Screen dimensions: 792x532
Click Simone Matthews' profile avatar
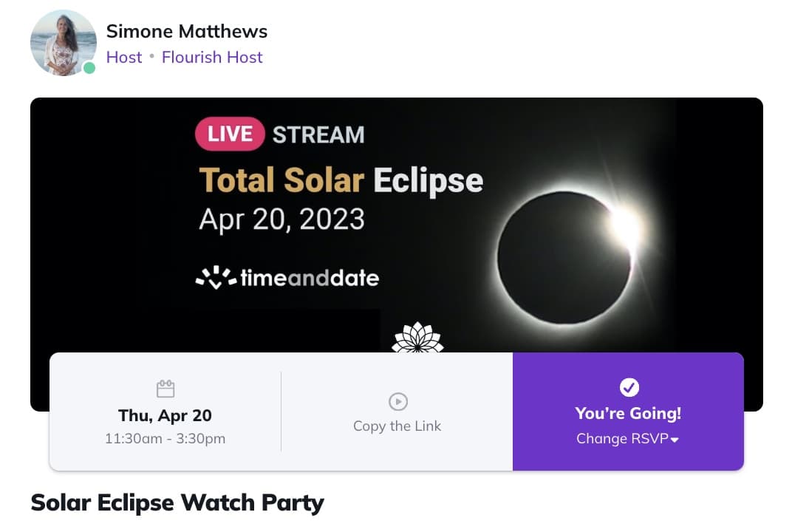[x=63, y=42]
